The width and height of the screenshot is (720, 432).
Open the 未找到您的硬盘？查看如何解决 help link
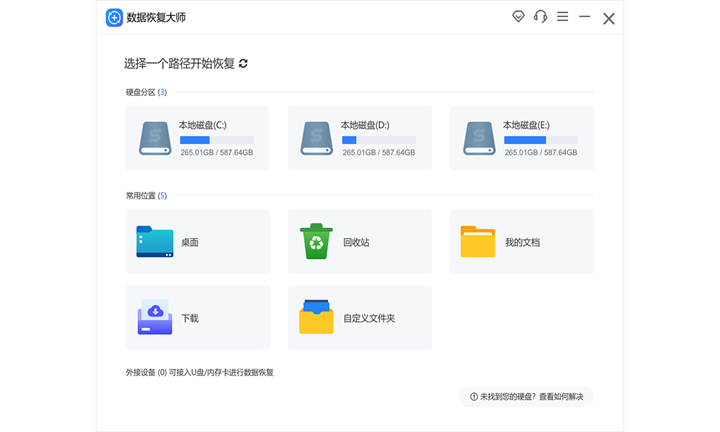pyautogui.click(x=526, y=397)
